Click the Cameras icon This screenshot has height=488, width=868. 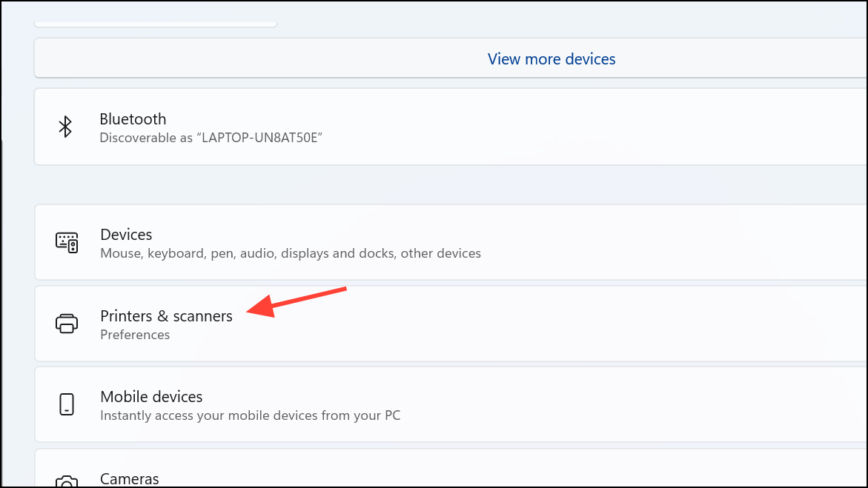pyautogui.click(x=67, y=481)
